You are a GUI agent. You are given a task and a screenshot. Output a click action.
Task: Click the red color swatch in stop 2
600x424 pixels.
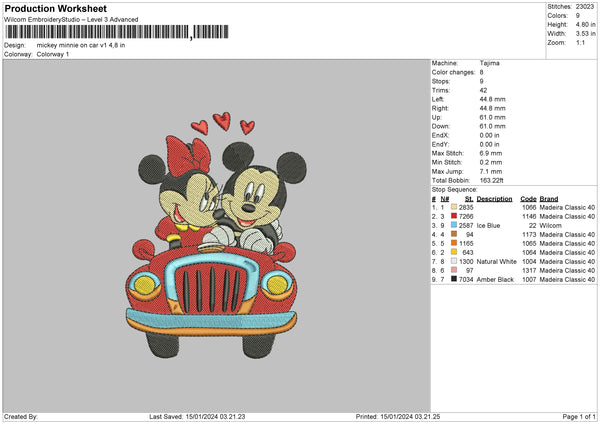tap(454, 216)
